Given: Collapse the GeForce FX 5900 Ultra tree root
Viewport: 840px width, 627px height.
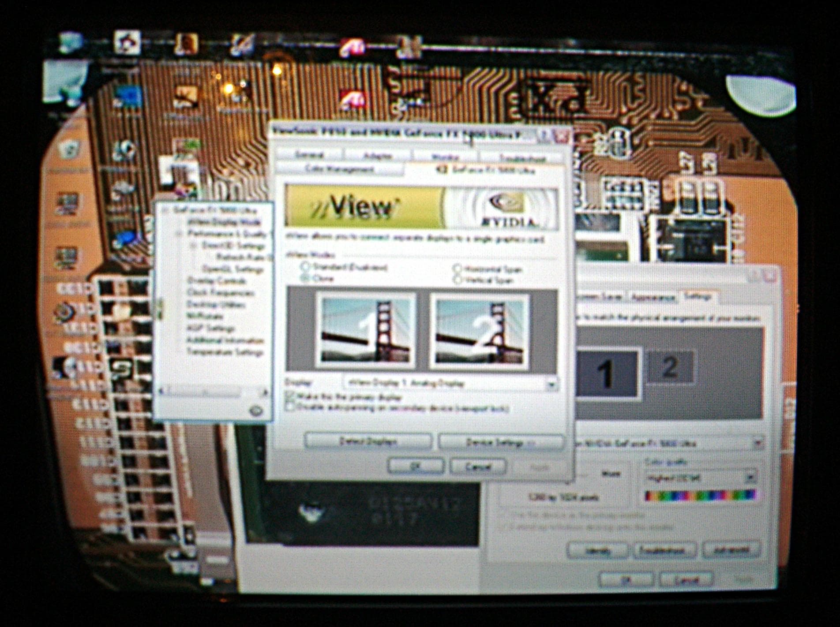Looking at the screenshot, I should click(x=165, y=210).
